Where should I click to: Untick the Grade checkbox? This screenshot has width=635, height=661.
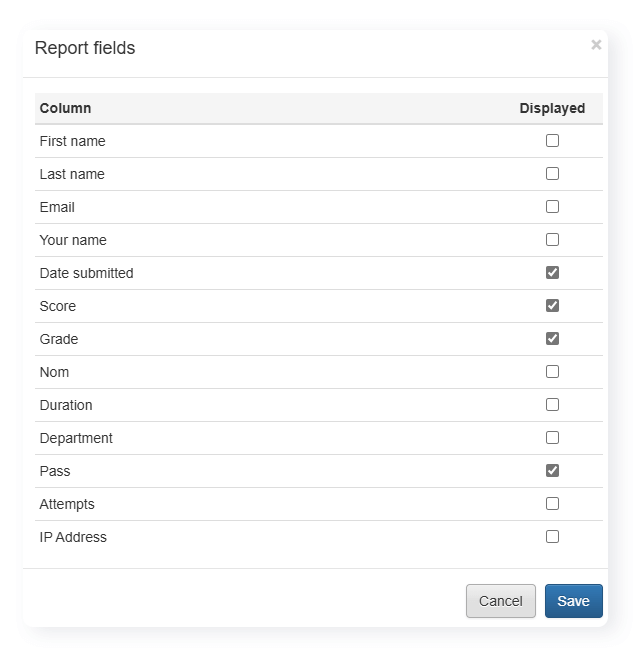click(552, 339)
